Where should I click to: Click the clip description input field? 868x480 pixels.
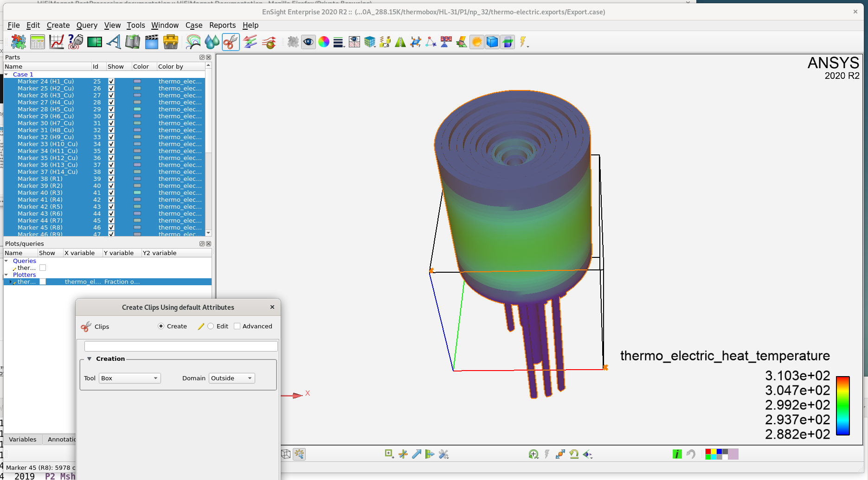click(181, 346)
